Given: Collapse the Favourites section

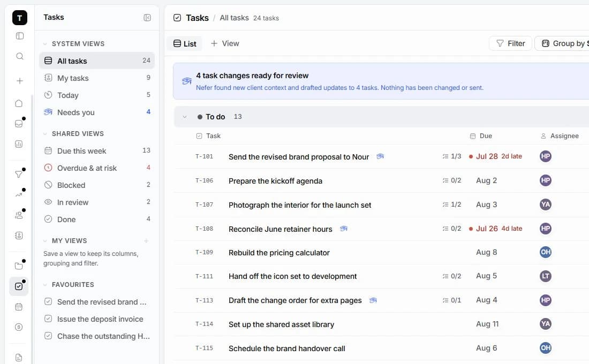Looking at the screenshot, I should 45,285.
